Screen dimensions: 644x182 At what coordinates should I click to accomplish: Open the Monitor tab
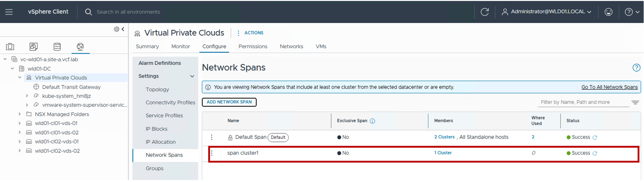coord(181,46)
